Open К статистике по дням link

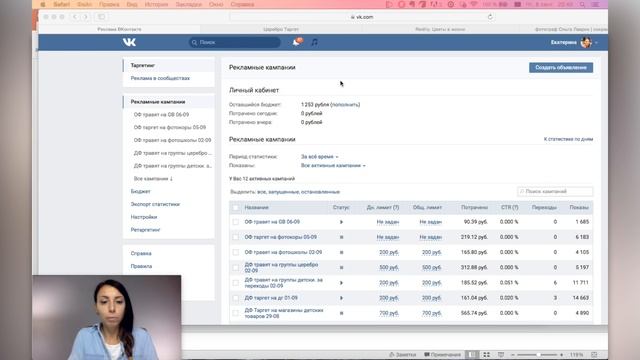coord(568,139)
